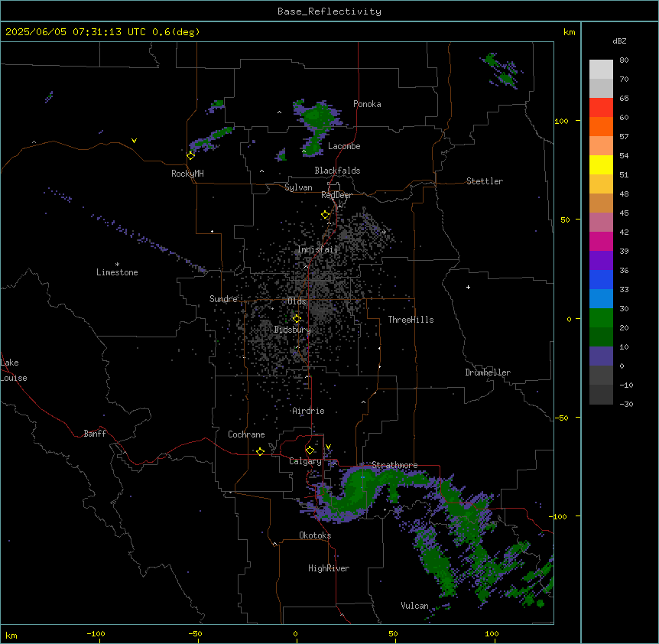Click the Cochrane label
The width and height of the screenshot is (659, 644).
[246, 434]
